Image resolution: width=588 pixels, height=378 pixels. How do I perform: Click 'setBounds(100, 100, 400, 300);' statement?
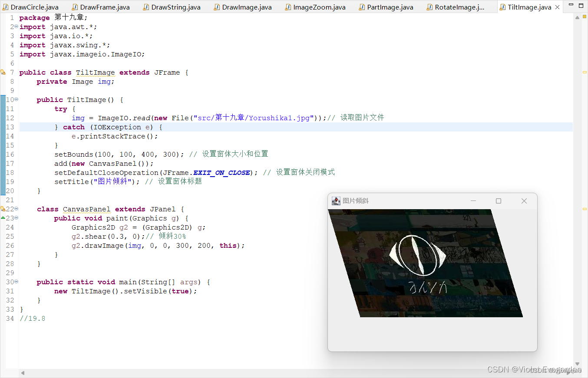pyautogui.click(x=119, y=154)
